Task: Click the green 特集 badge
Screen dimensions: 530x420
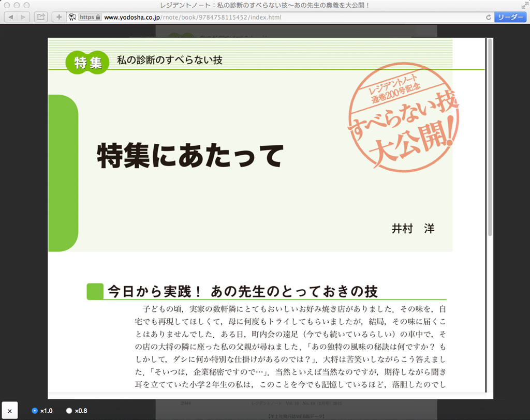Action: 87,63
